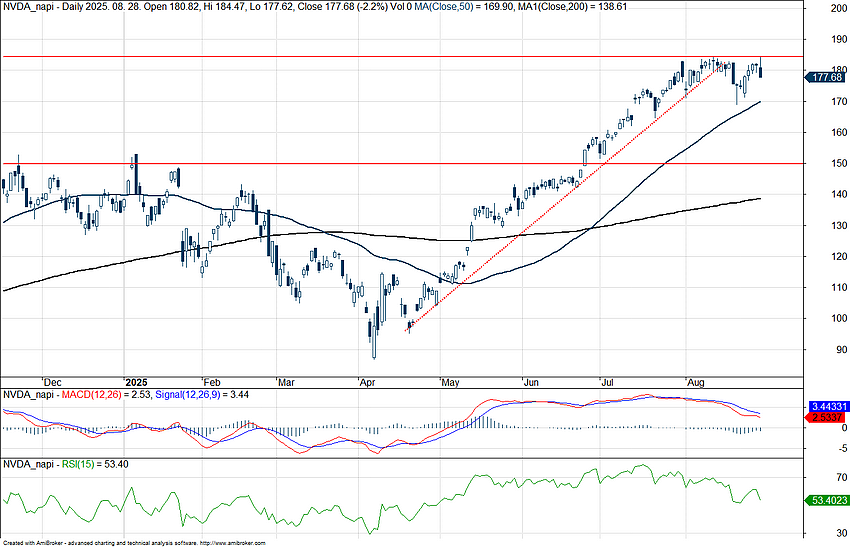Viewport: 850px width, 547px height.
Task: Click the 120 price axis label
Action: (x=839, y=256)
